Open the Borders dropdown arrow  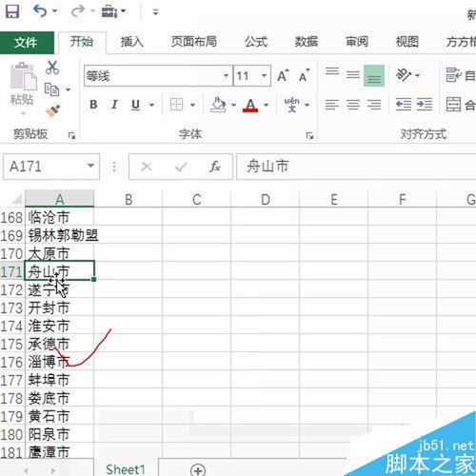pos(192,105)
